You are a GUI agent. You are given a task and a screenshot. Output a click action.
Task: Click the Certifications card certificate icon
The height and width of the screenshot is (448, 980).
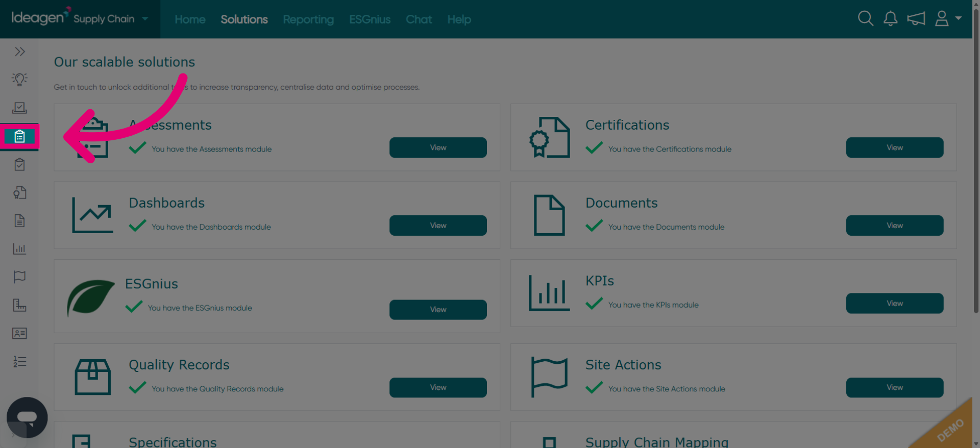(549, 137)
